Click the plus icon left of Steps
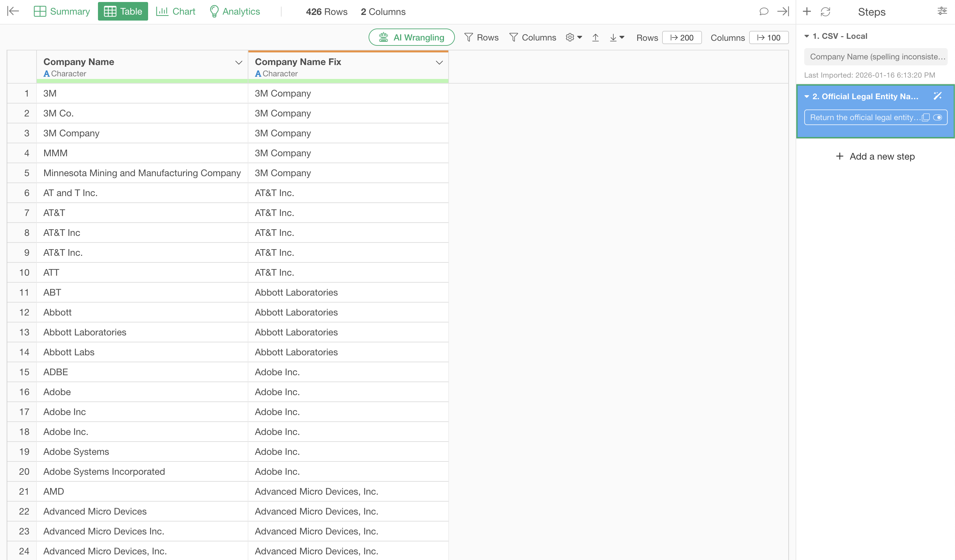Viewport: 955px width, 560px height. pos(807,11)
